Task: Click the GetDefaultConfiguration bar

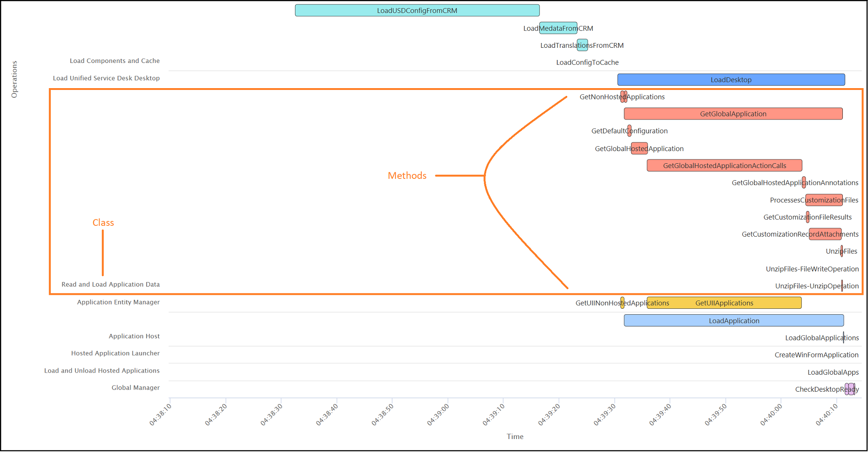Action: click(629, 131)
